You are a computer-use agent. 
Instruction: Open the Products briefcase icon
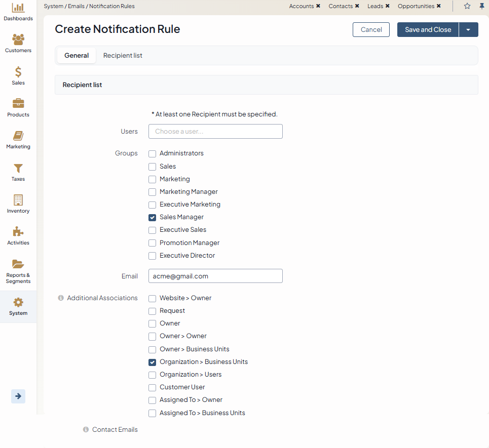[18, 104]
